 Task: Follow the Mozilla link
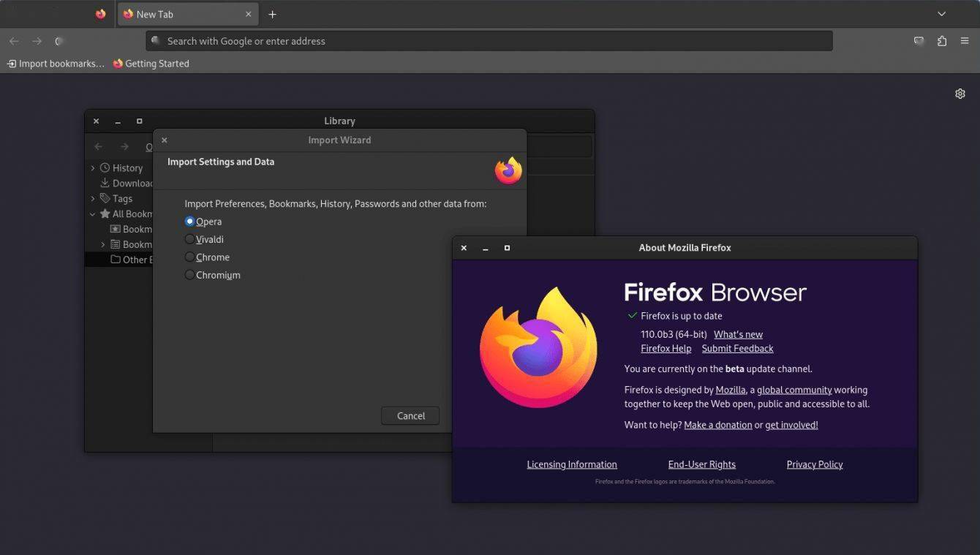point(731,390)
